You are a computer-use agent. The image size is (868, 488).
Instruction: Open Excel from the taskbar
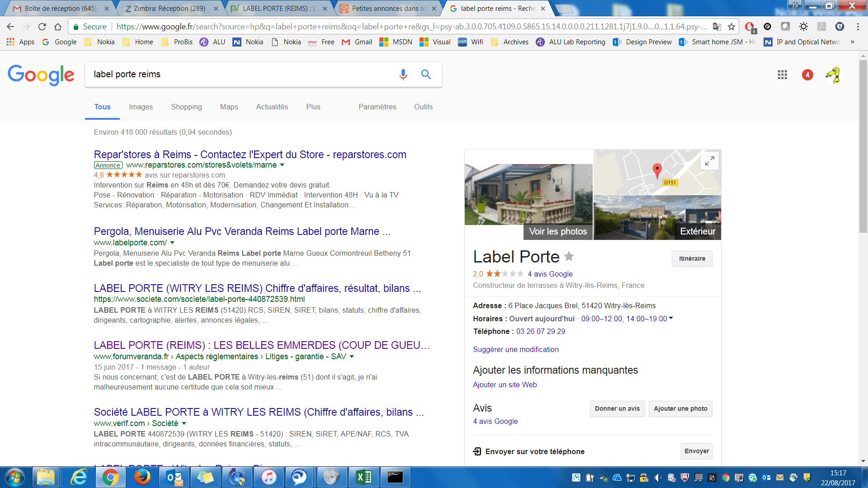pyautogui.click(x=364, y=477)
